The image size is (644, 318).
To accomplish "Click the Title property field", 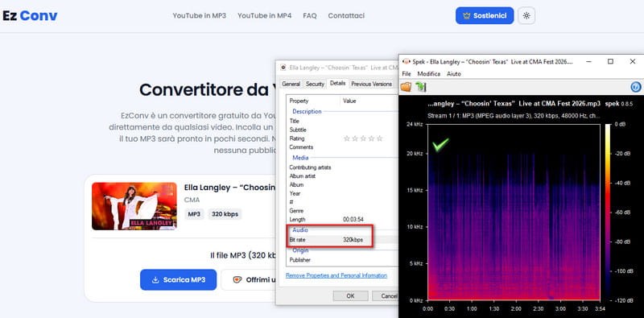I will coord(342,122).
